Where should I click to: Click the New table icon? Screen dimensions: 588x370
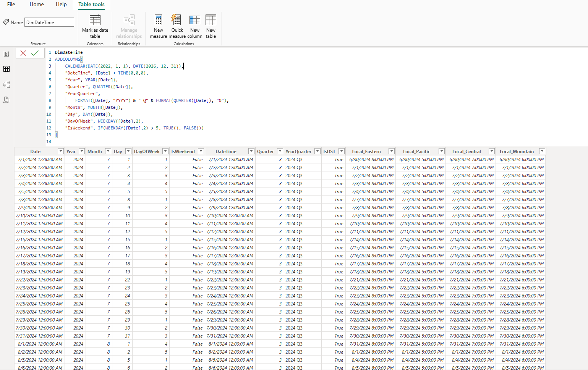(x=211, y=20)
